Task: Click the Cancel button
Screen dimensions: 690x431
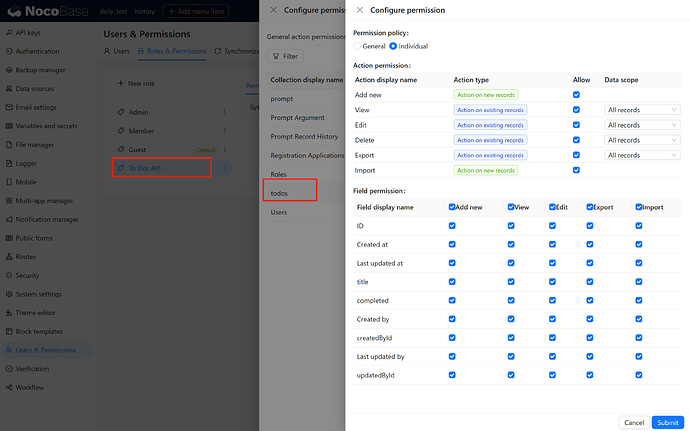Action: point(634,423)
